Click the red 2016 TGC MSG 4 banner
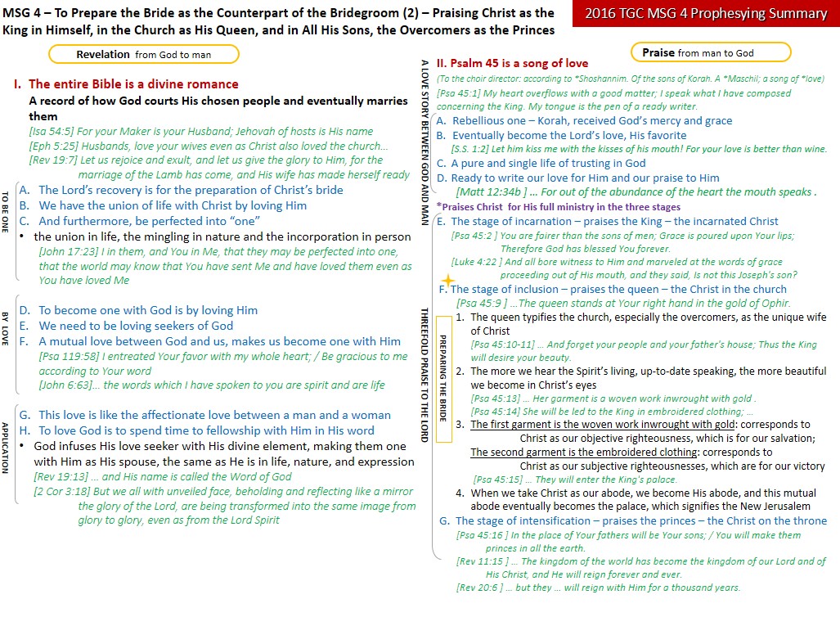 tap(706, 14)
